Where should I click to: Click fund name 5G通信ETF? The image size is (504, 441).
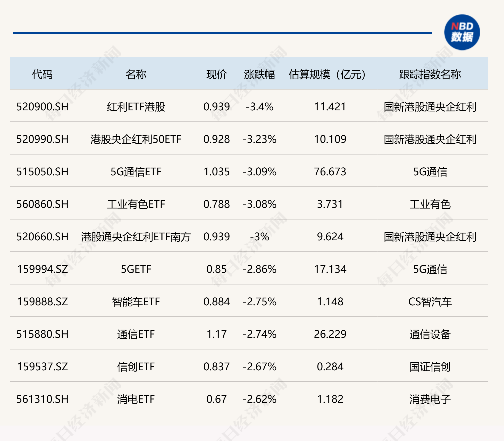tap(136, 172)
